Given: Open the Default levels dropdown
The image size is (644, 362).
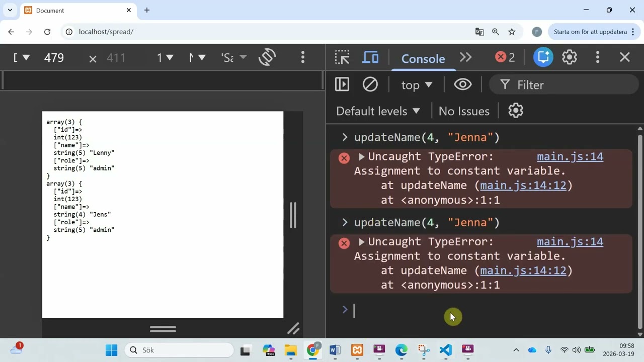Looking at the screenshot, I should point(378,111).
